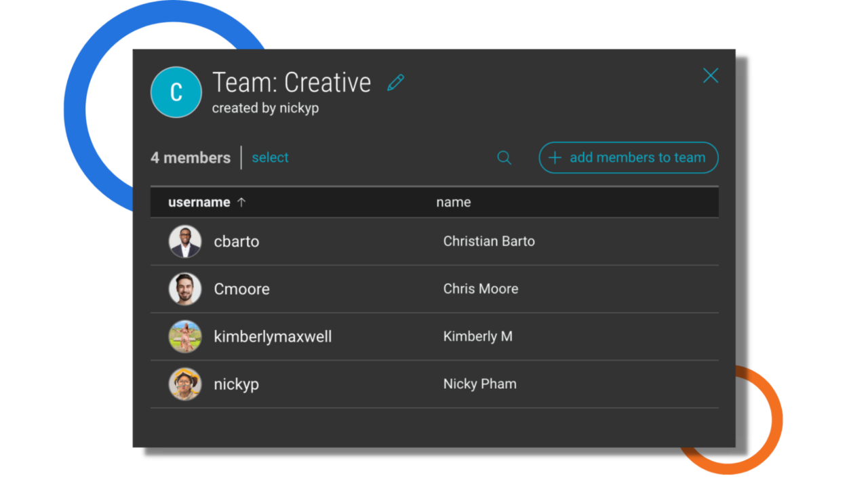The width and height of the screenshot is (868, 488).
Task: Click Cmoore's avatar thumbnail
Action: pyautogui.click(x=184, y=289)
